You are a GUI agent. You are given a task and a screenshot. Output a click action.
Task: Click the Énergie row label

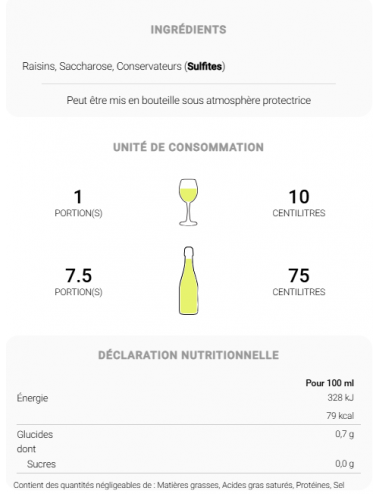[32, 398]
